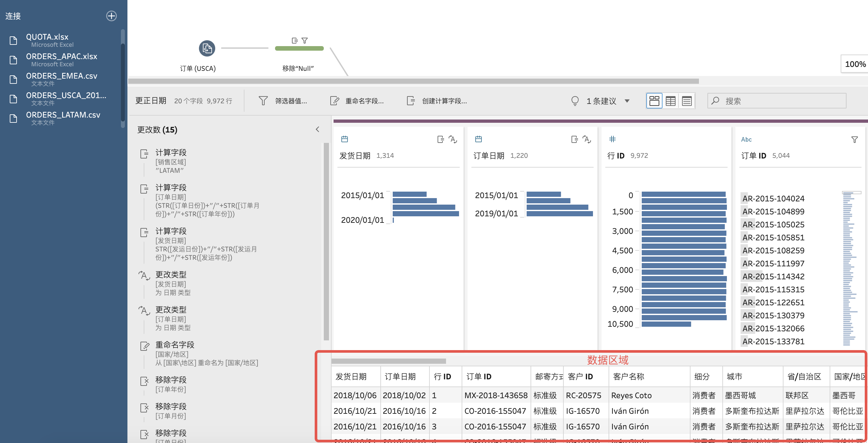Click change type icon on 发货日期 card

click(x=453, y=139)
